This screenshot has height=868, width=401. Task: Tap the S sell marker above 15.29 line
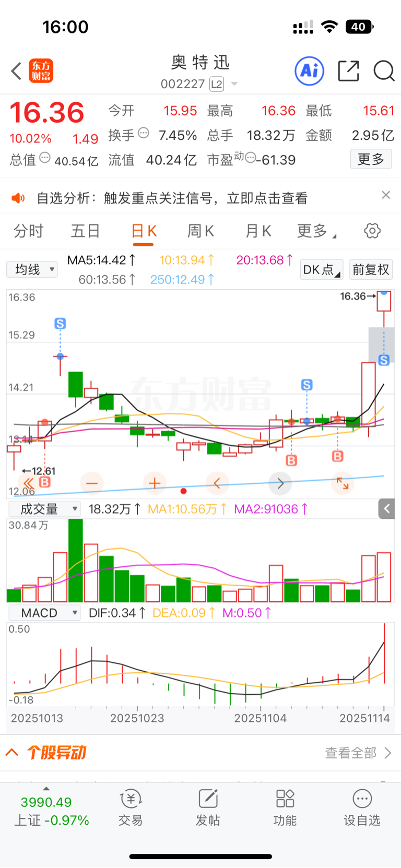(x=60, y=324)
